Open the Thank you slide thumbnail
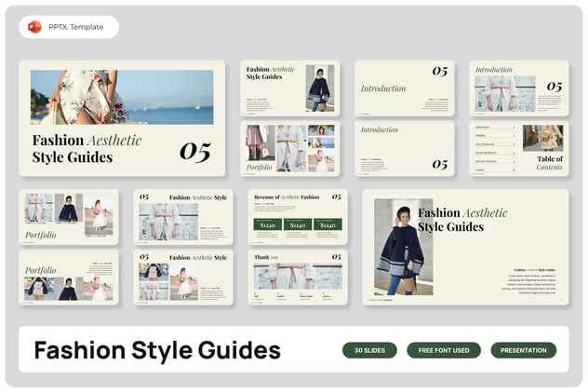 [298, 277]
